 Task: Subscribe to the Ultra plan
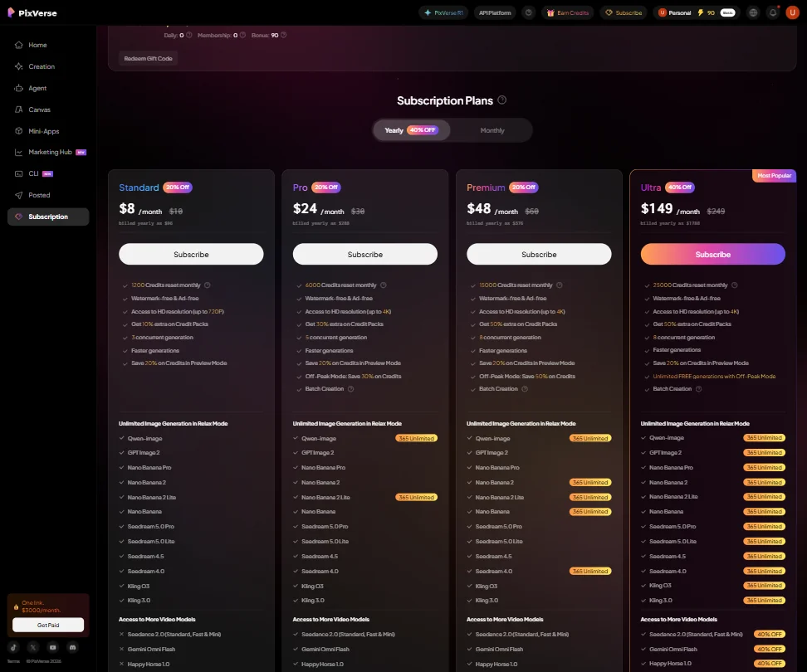(713, 254)
